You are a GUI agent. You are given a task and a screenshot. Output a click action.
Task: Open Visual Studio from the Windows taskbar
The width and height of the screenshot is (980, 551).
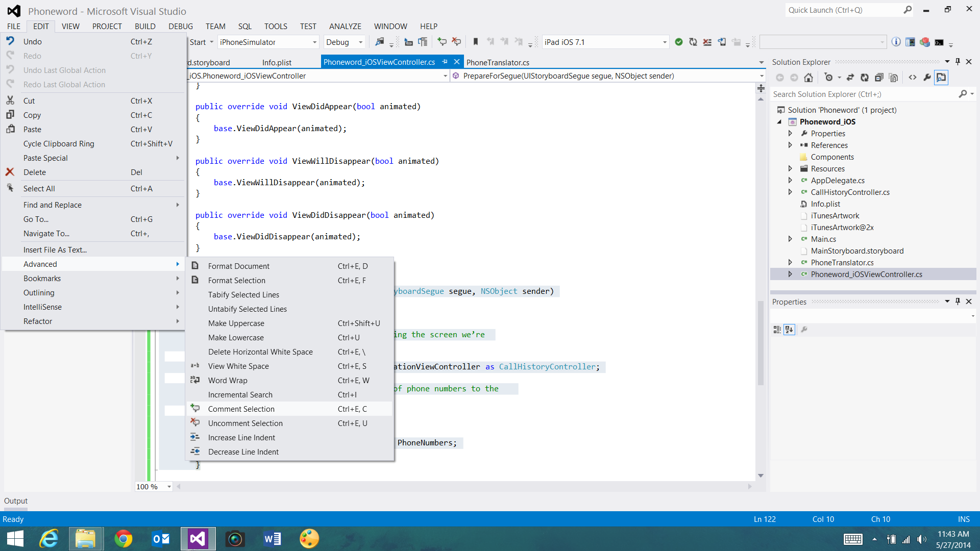(198, 539)
